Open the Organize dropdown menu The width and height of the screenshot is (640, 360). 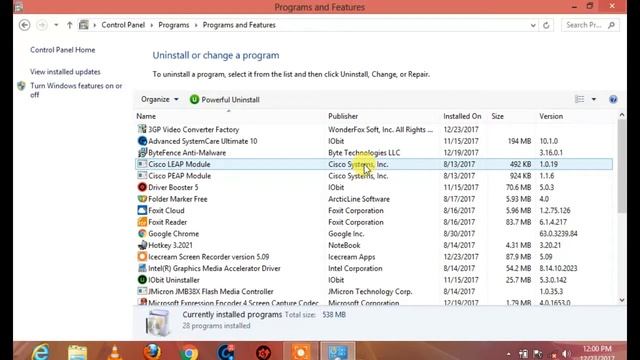coord(160,99)
